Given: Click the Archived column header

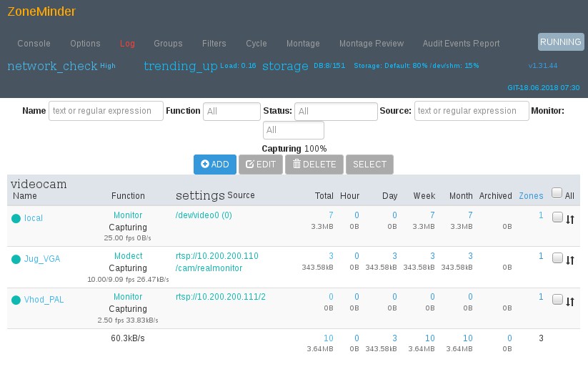Looking at the screenshot, I should point(495,196).
